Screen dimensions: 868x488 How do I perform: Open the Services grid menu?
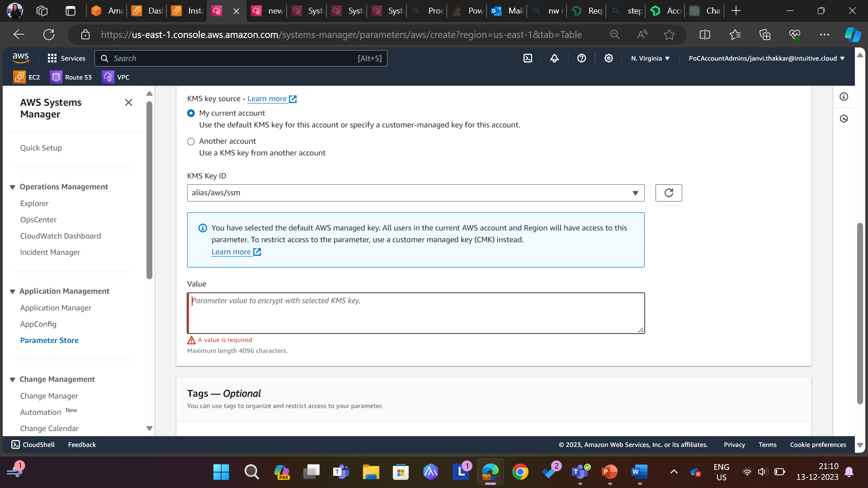tap(66, 58)
